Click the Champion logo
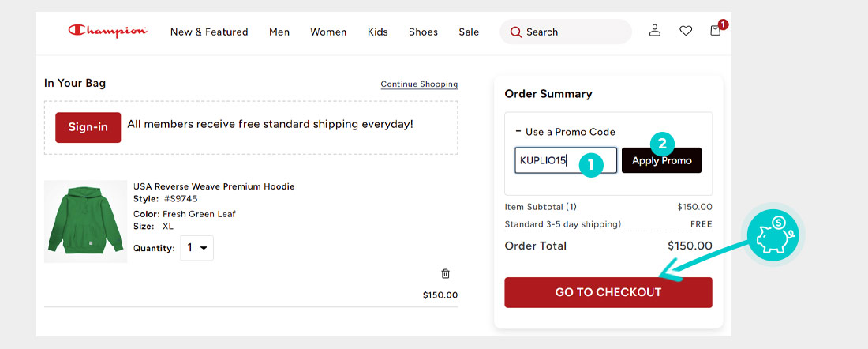 point(108,31)
